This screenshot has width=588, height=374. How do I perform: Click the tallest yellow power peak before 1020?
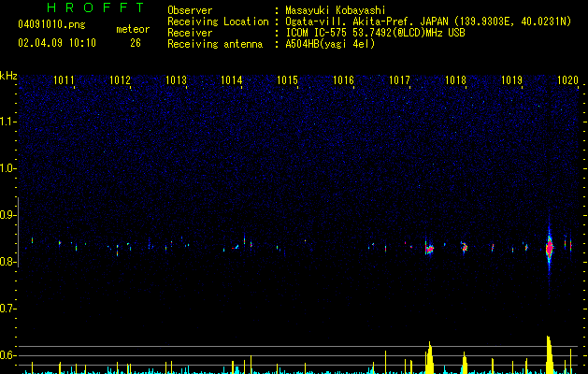pos(550,354)
